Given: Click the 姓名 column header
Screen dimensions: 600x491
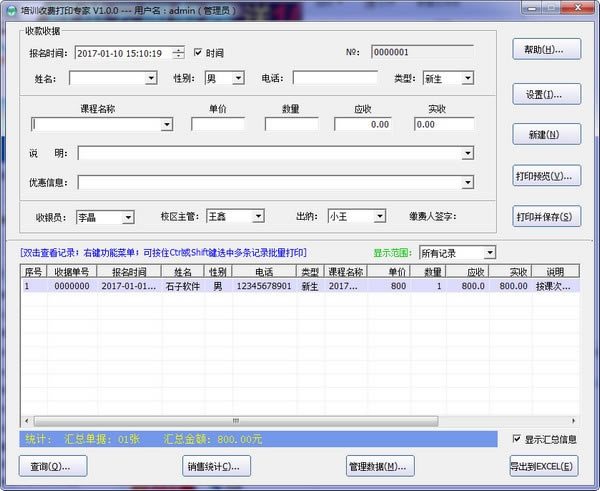Looking at the screenshot, I should pos(181,271).
